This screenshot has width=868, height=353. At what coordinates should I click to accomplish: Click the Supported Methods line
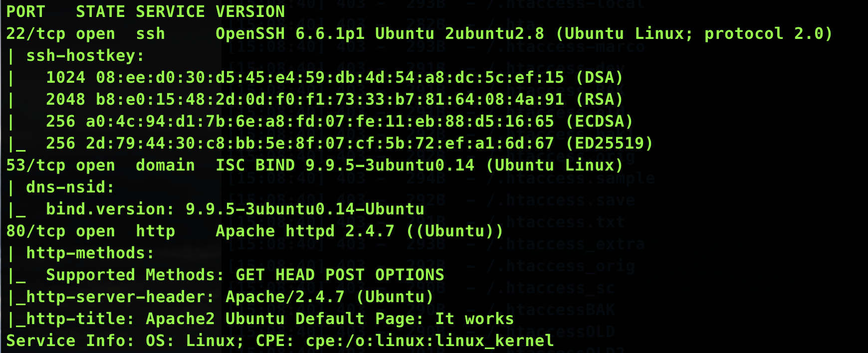click(x=245, y=275)
